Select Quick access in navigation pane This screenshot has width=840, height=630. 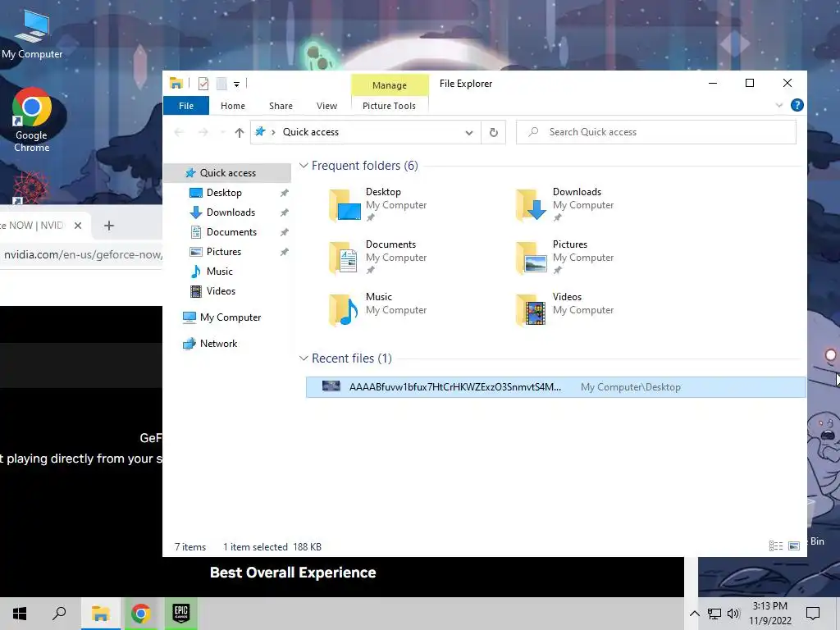227,173
